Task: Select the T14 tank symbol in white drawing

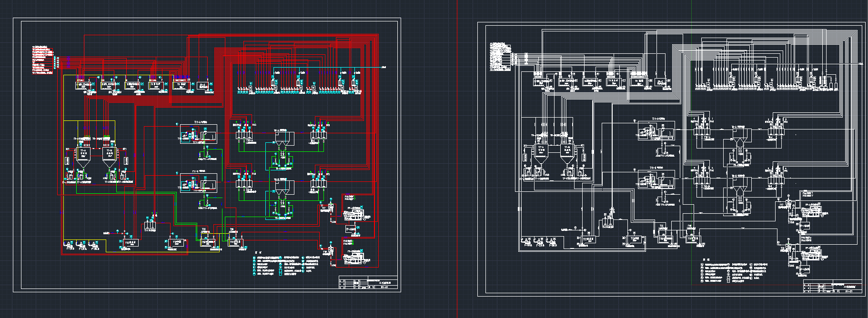Action: click(608, 220)
